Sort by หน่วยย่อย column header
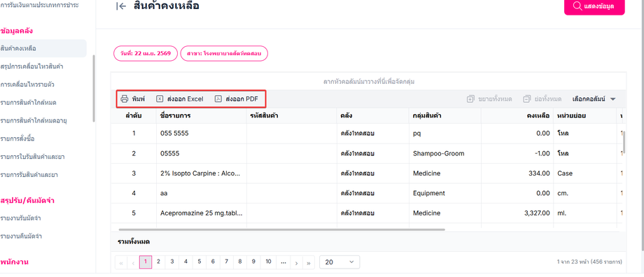Image resolution: width=644 pixels, height=277 pixels. 585,116
